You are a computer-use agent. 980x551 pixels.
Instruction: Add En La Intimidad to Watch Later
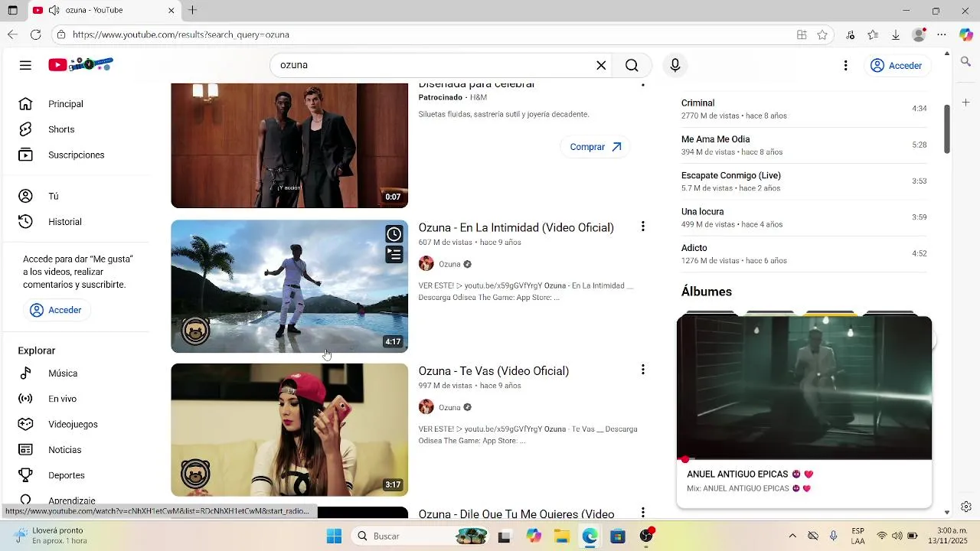tap(394, 234)
